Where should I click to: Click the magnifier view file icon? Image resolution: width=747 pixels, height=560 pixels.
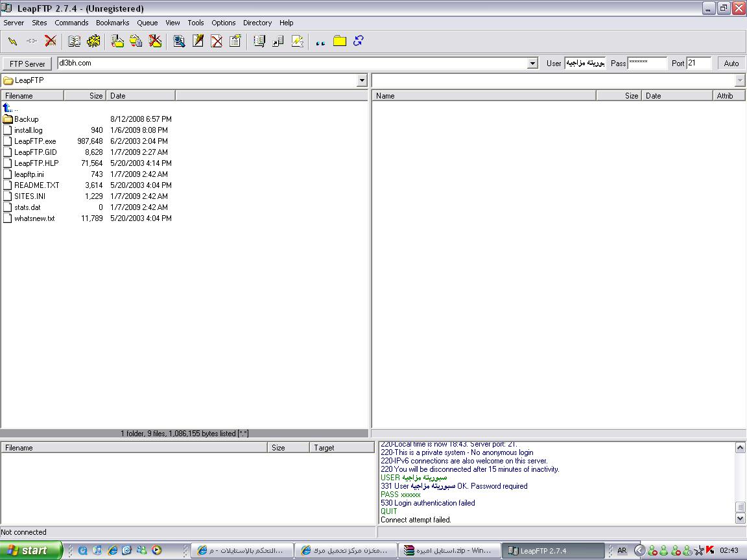pos(179,41)
